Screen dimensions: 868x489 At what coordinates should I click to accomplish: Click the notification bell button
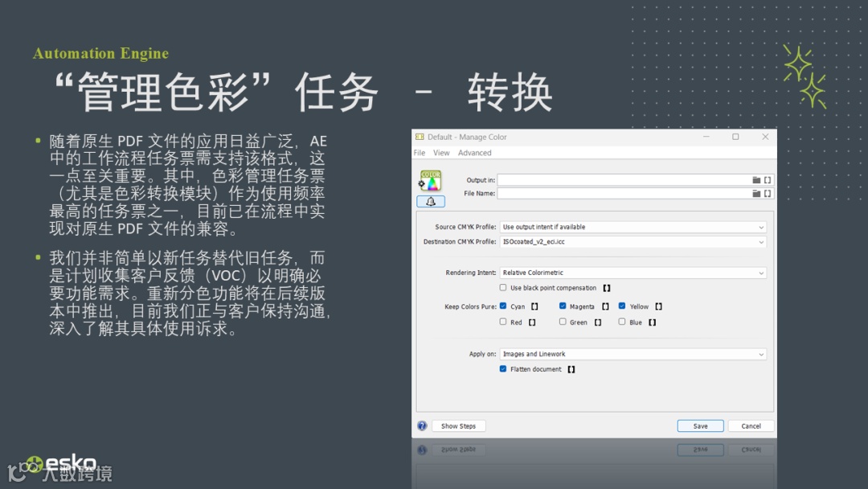(431, 202)
